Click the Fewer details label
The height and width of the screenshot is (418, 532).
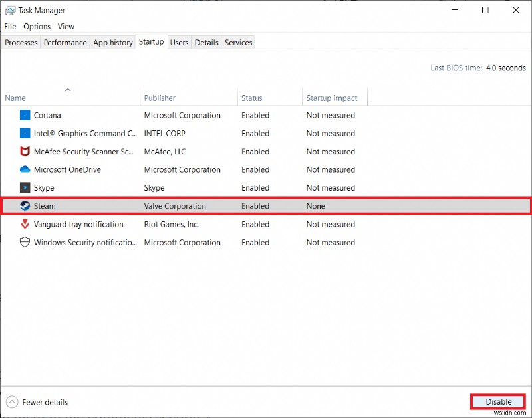(45, 403)
